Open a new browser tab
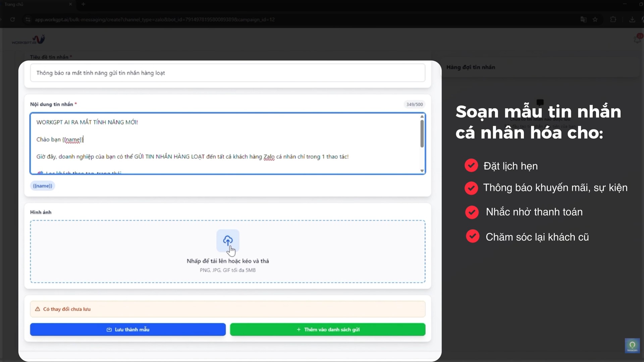The height and width of the screenshot is (362, 644). pos(83,4)
